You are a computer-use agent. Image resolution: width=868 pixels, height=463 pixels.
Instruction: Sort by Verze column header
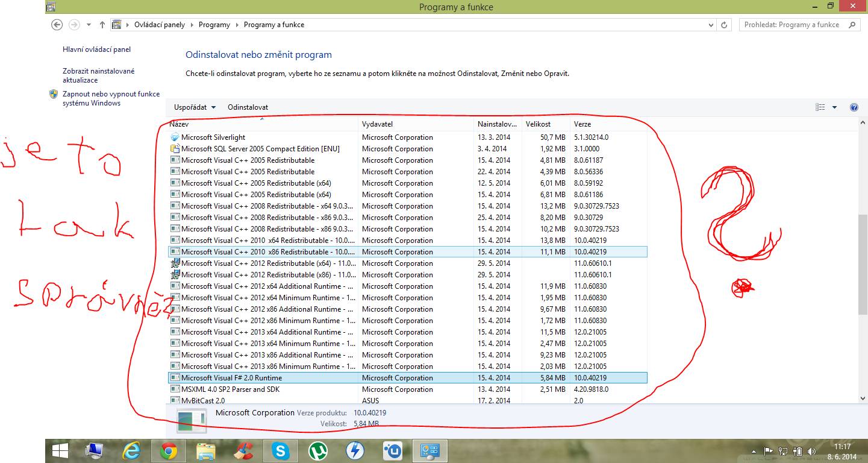(x=608, y=124)
